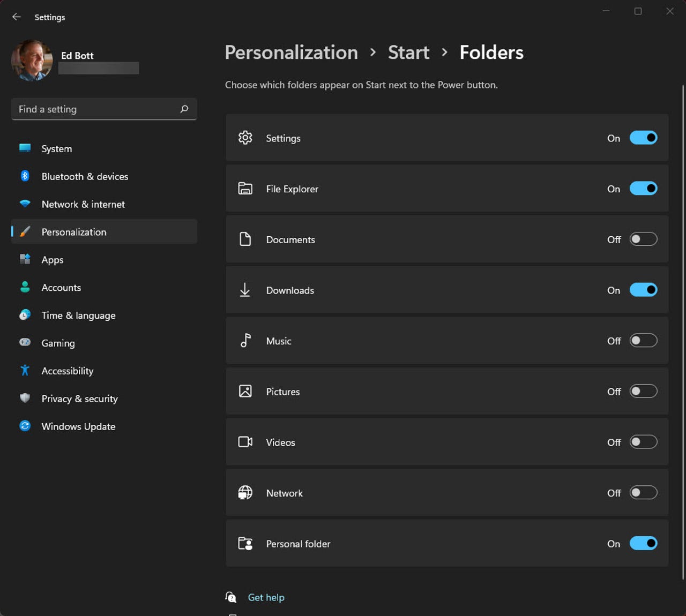Click the Start breadcrumb link
The image size is (686, 616).
(408, 52)
